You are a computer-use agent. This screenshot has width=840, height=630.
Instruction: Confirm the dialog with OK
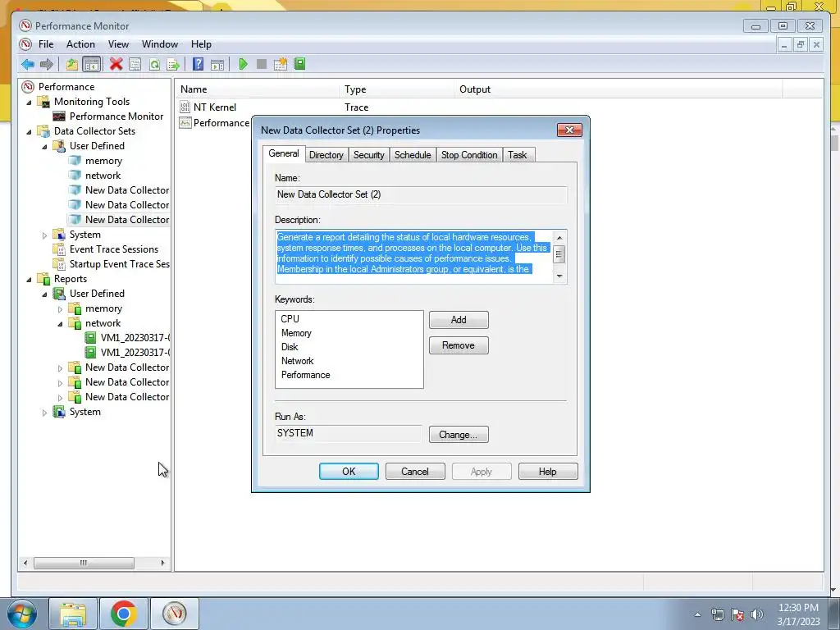(349, 472)
